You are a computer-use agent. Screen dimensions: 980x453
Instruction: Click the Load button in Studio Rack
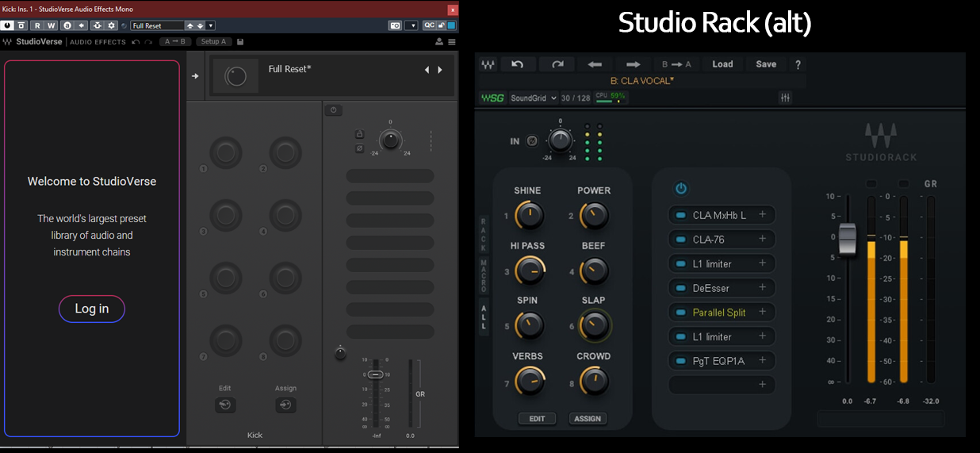(722, 64)
